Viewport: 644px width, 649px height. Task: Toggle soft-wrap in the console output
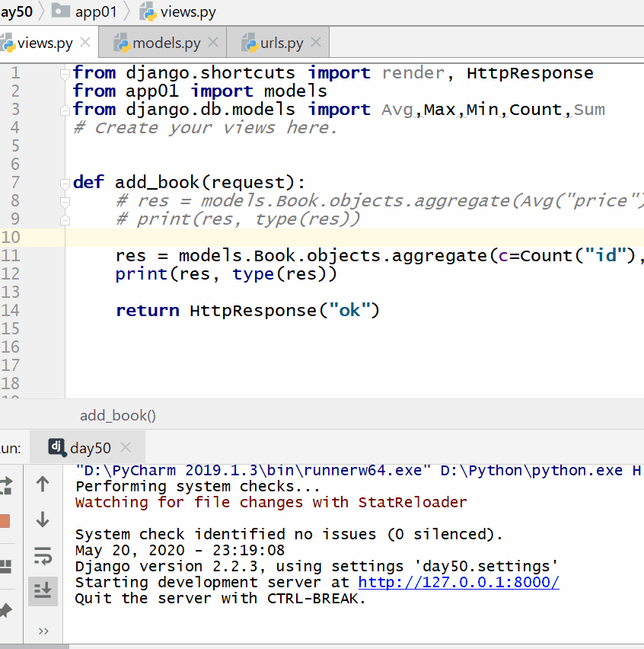coord(43,556)
